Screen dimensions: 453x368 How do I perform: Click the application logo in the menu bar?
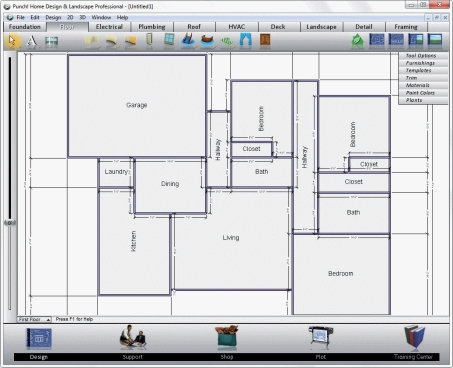(x=10, y=17)
